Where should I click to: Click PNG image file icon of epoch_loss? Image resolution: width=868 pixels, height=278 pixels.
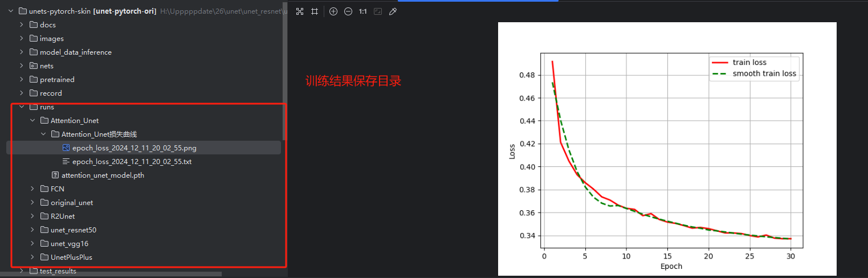point(66,148)
